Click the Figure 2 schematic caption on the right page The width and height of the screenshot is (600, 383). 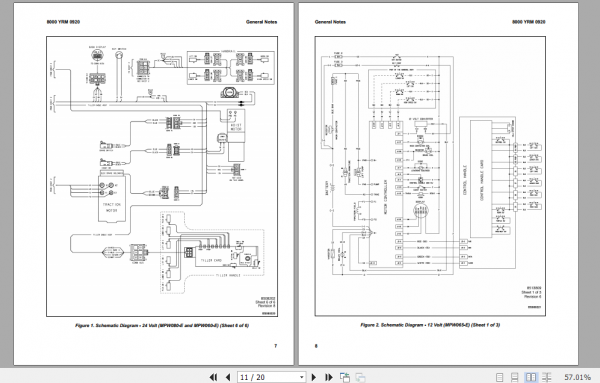(430, 325)
